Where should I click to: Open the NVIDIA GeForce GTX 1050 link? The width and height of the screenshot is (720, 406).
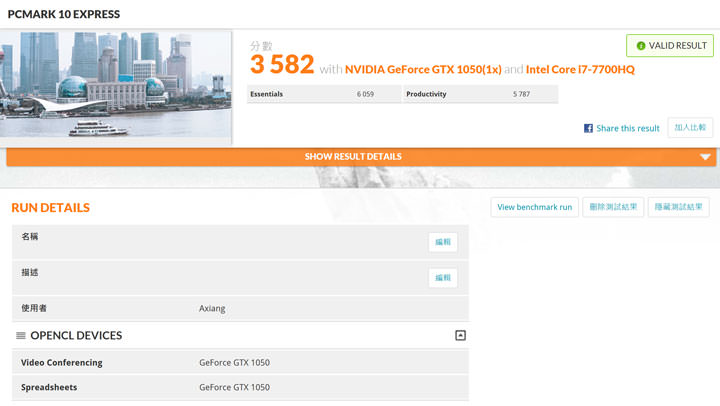point(422,69)
